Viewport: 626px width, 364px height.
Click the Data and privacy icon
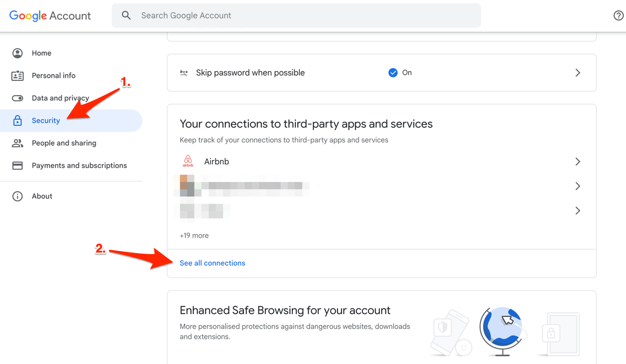(17, 98)
